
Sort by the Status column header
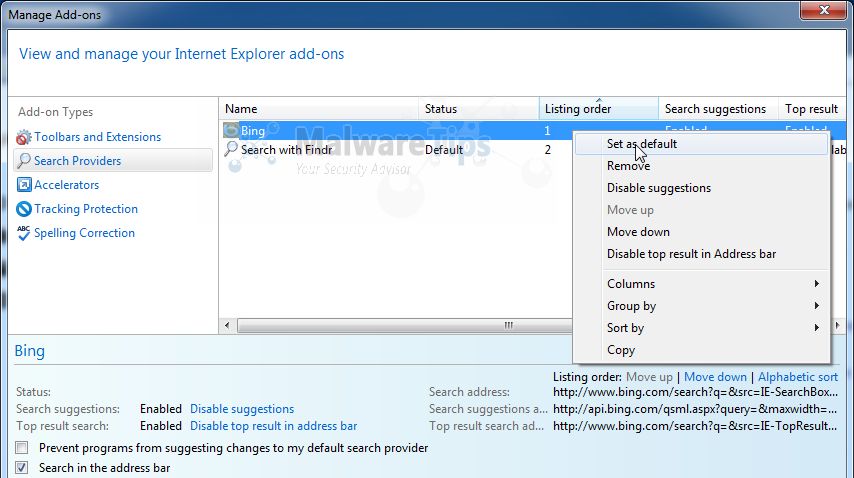(x=479, y=109)
